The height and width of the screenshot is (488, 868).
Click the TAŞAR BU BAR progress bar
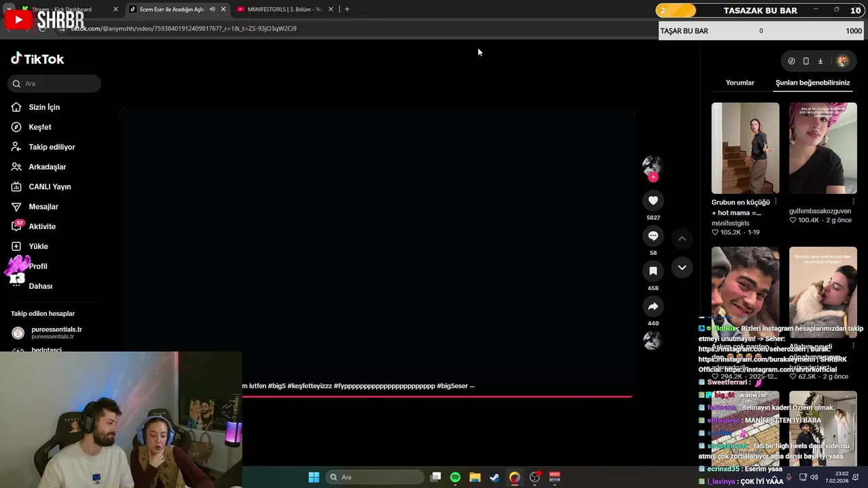[x=761, y=30]
